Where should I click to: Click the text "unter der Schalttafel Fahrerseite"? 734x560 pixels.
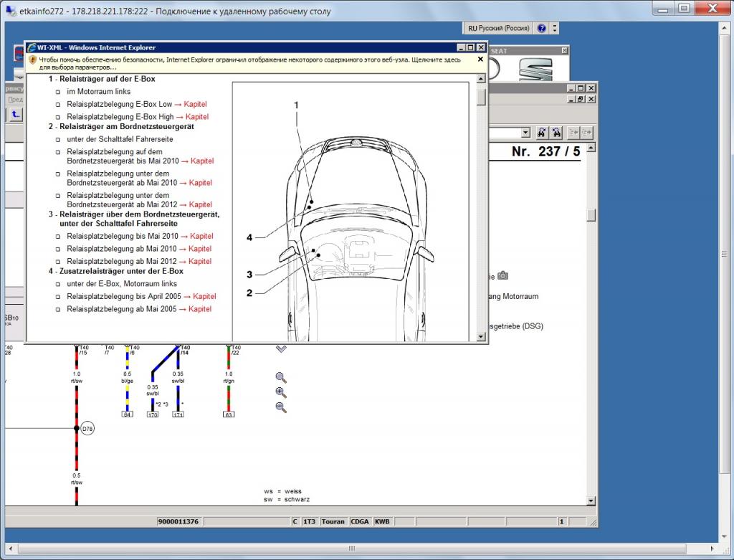pyautogui.click(x=120, y=139)
